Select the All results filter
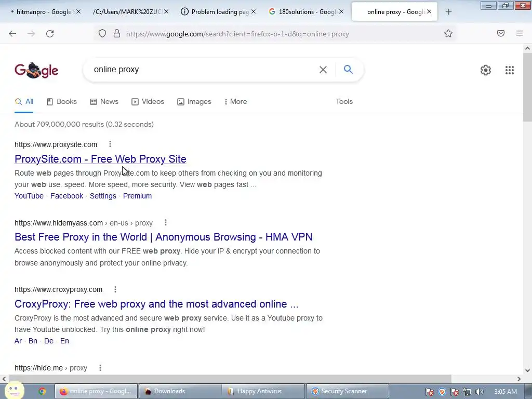This screenshot has width=532, height=399. pos(24,101)
